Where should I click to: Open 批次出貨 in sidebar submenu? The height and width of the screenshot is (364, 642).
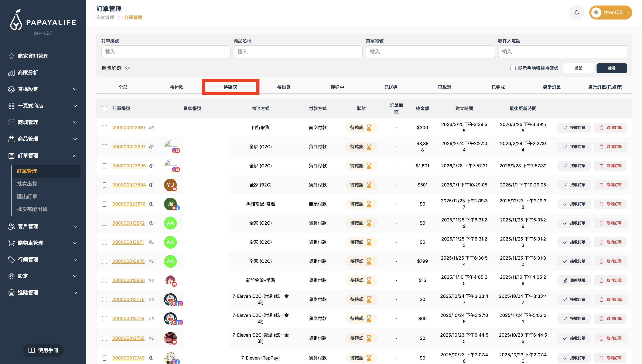coord(27,184)
